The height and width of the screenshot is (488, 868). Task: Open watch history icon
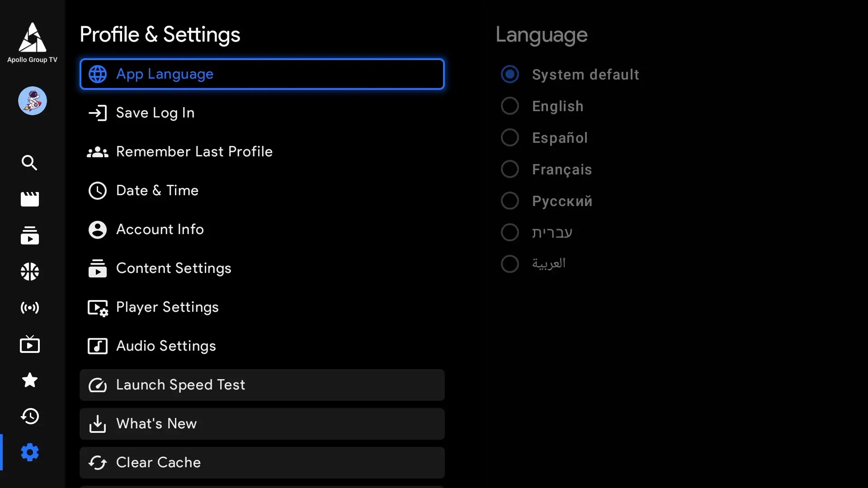tap(30, 416)
